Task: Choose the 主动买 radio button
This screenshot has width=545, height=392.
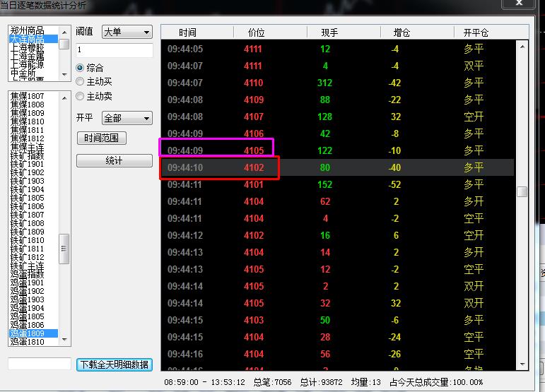Action: [81, 82]
